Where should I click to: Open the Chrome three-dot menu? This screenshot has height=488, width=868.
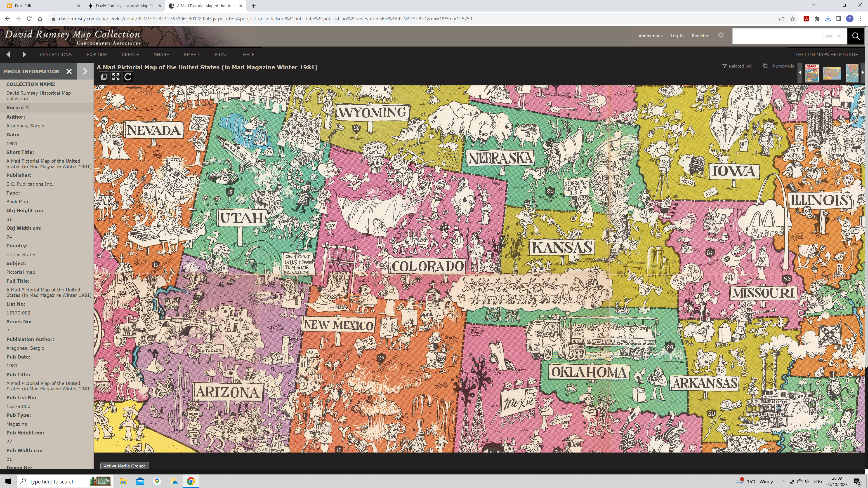pyautogui.click(x=860, y=19)
